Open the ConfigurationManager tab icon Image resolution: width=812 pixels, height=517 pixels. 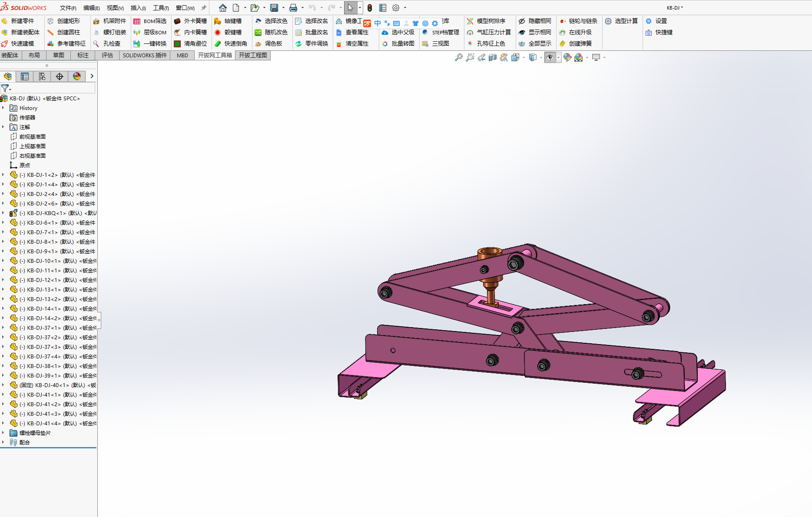click(42, 76)
